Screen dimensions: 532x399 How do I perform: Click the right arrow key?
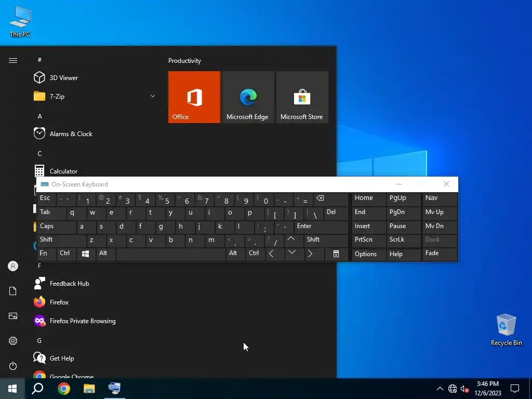pyautogui.click(x=314, y=254)
